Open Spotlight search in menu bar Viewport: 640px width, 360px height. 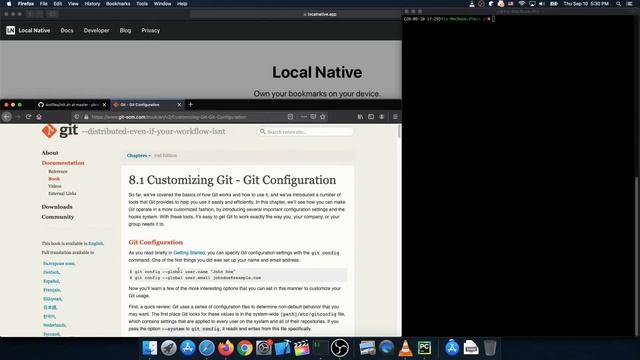click(x=619, y=4)
